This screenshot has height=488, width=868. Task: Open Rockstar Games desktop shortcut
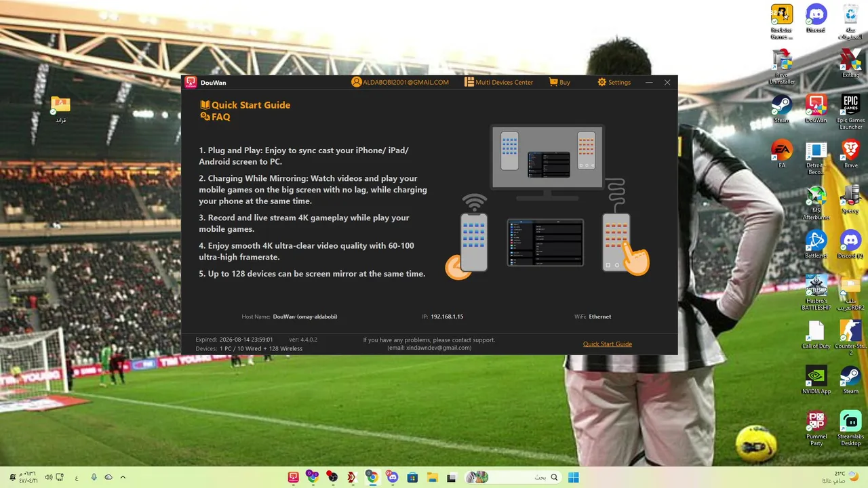[x=782, y=22]
